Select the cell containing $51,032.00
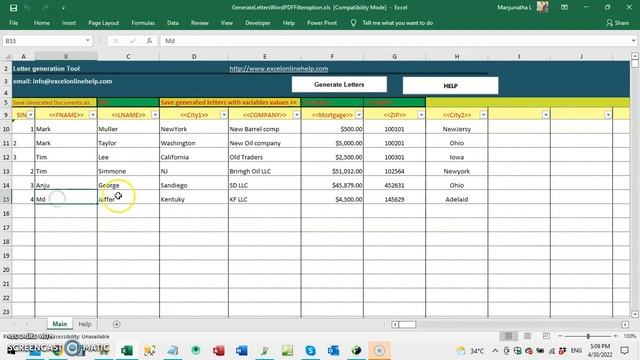The height and width of the screenshot is (360, 640). [x=332, y=171]
